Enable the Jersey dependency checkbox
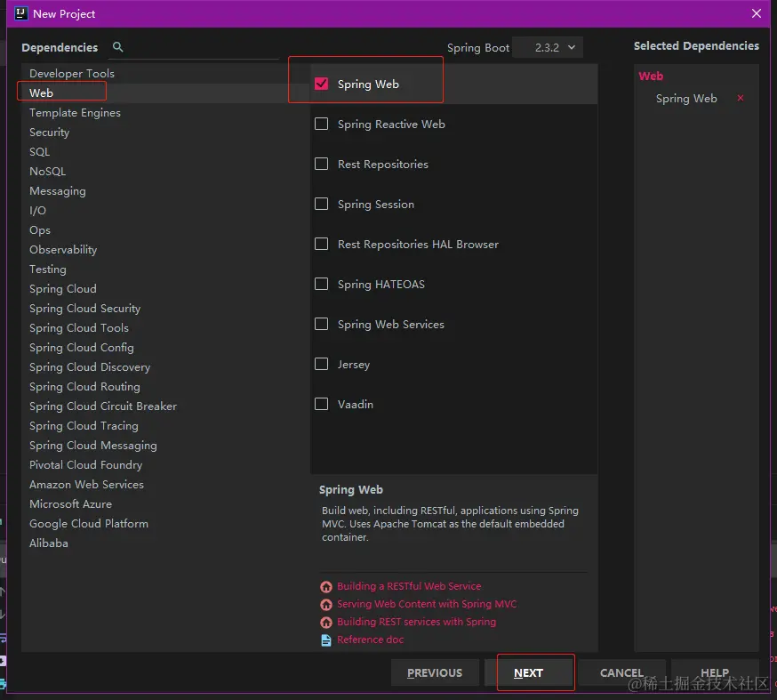The image size is (777, 700). click(321, 364)
